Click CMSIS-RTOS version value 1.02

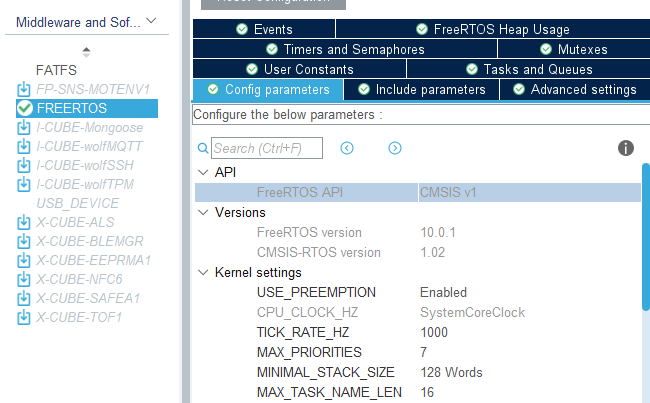(x=432, y=252)
